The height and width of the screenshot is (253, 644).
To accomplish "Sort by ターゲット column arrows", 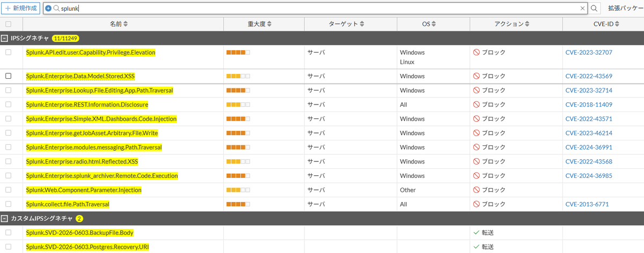I will [362, 24].
